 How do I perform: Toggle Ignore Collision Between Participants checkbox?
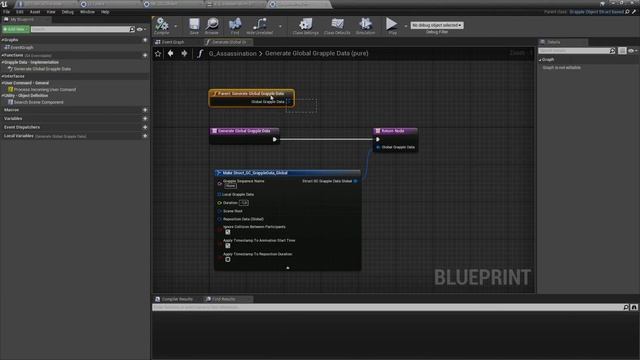tap(228, 232)
